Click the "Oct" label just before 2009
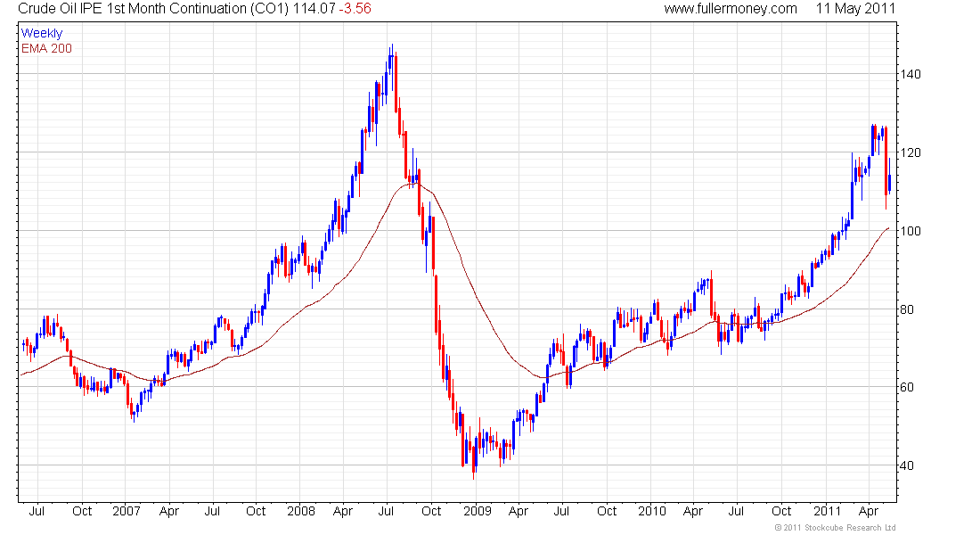This screenshot has width=980, height=535. [x=431, y=511]
